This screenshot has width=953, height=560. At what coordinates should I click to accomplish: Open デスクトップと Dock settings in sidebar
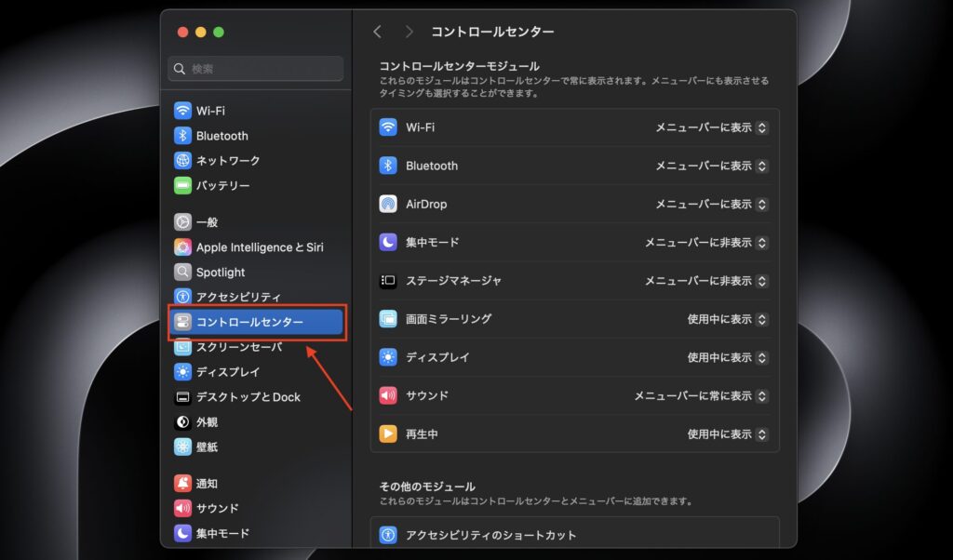click(x=257, y=397)
